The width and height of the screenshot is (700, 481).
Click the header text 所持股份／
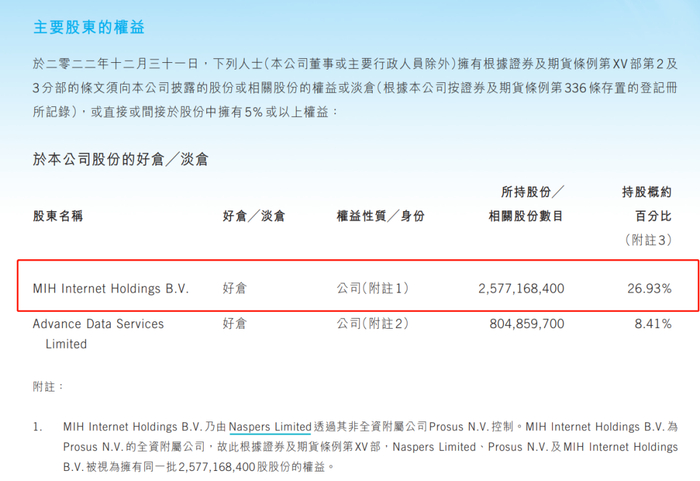(x=532, y=192)
